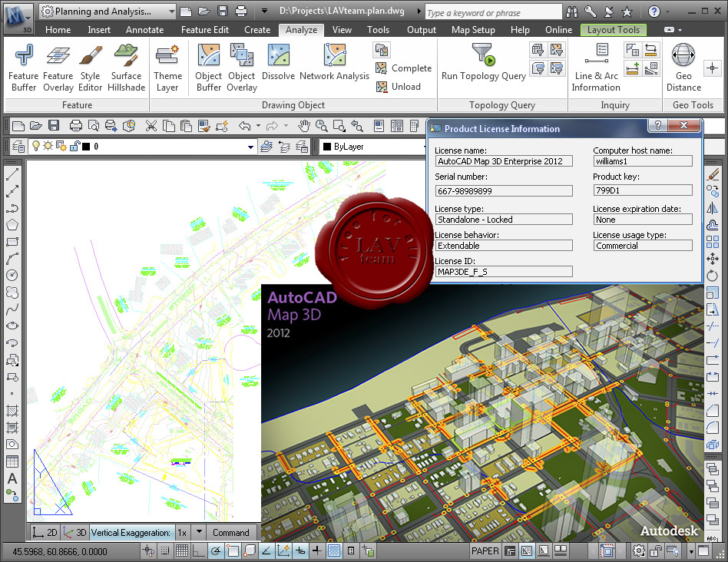The width and height of the screenshot is (728, 562).
Task: Choose the Mirror modify tool
Action: (712, 208)
